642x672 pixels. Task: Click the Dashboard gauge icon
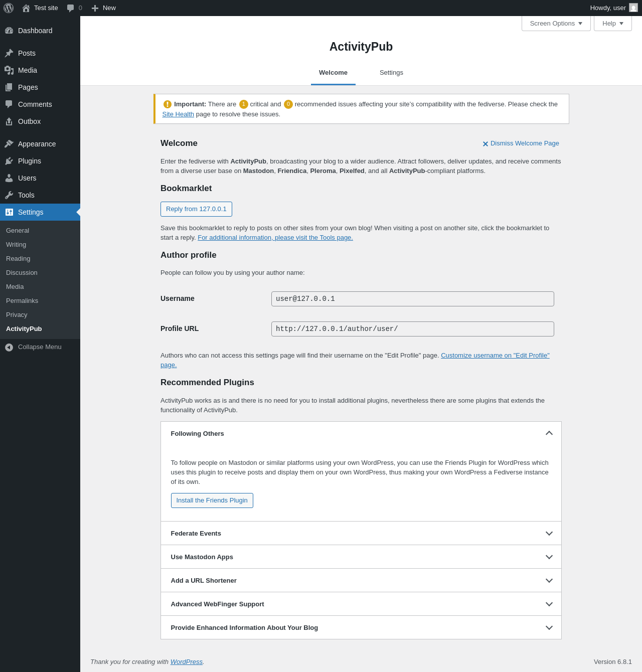[x=9, y=31]
